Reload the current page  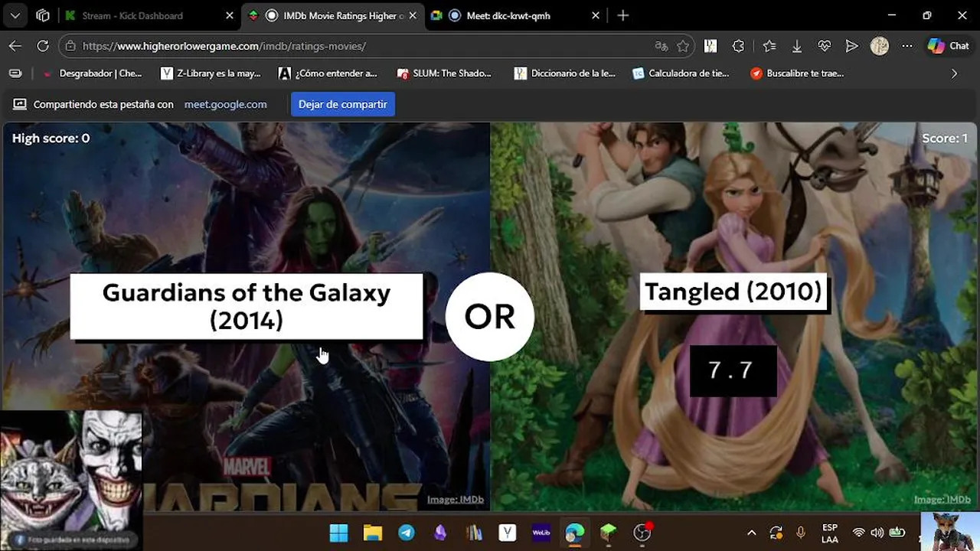43,46
